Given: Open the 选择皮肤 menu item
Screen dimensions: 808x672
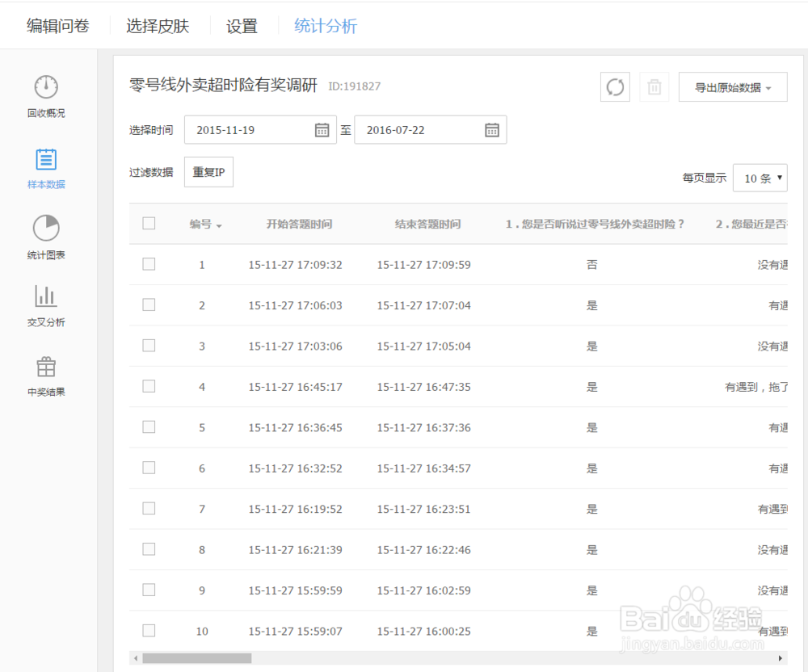Looking at the screenshot, I should point(158,25).
